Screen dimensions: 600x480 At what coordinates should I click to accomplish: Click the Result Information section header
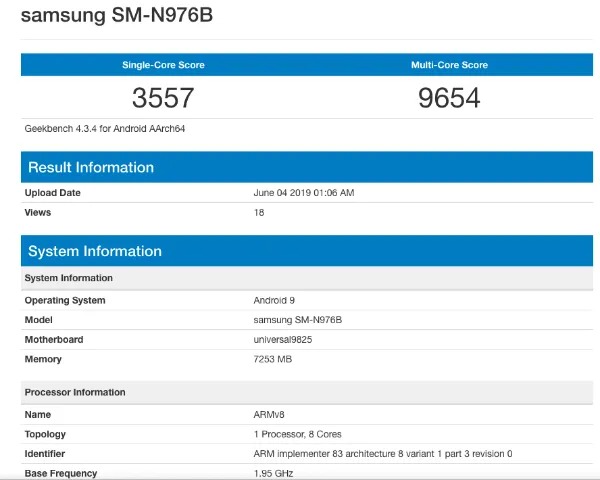click(307, 167)
